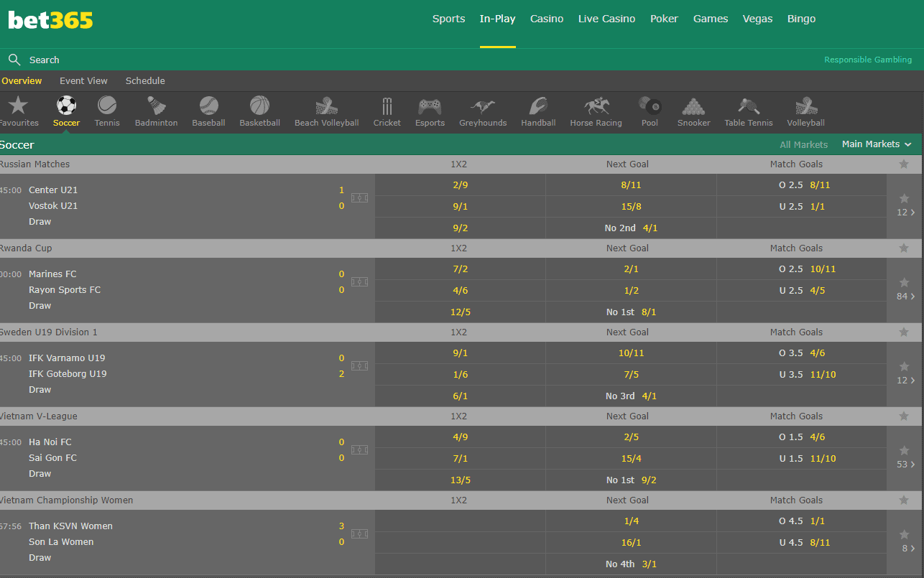Open pitch view icon for Than KSVN Women match
Image resolution: width=924 pixels, height=578 pixels.
pyautogui.click(x=359, y=533)
